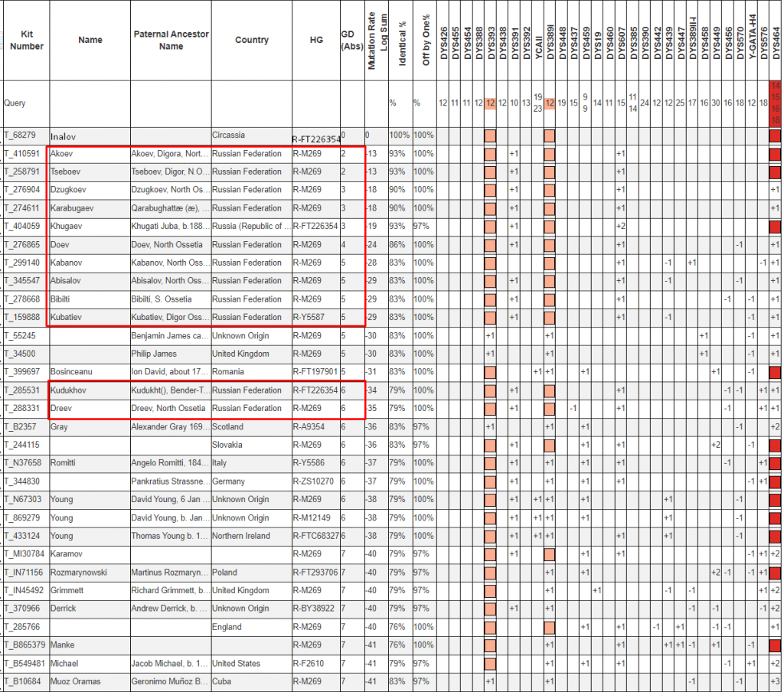Select the HG column header
Viewport: 784px width, 692px height.
pyautogui.click(x=315, y=41)
